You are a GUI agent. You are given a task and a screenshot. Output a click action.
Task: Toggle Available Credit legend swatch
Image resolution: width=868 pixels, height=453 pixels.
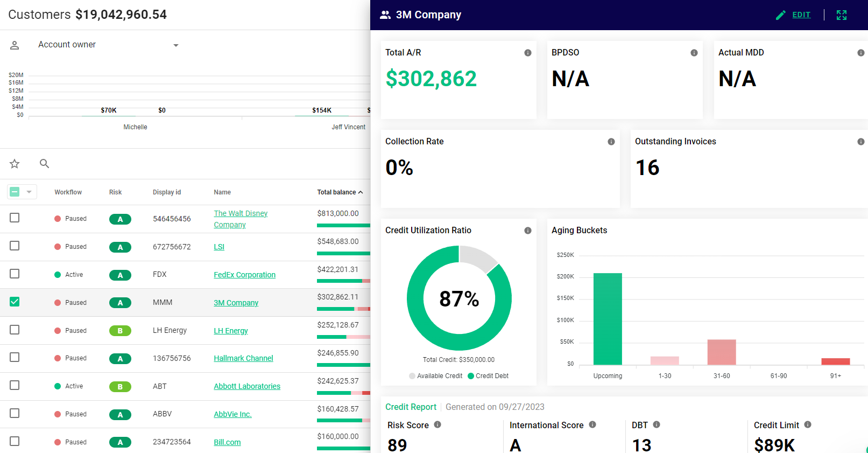[x=412, y=376]
